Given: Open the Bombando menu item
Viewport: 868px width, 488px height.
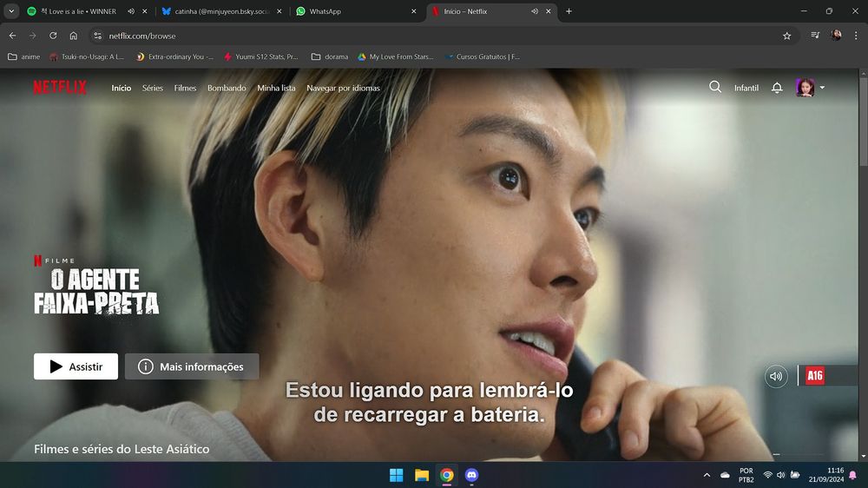Looking at the screenshot, I should point(227,88).
